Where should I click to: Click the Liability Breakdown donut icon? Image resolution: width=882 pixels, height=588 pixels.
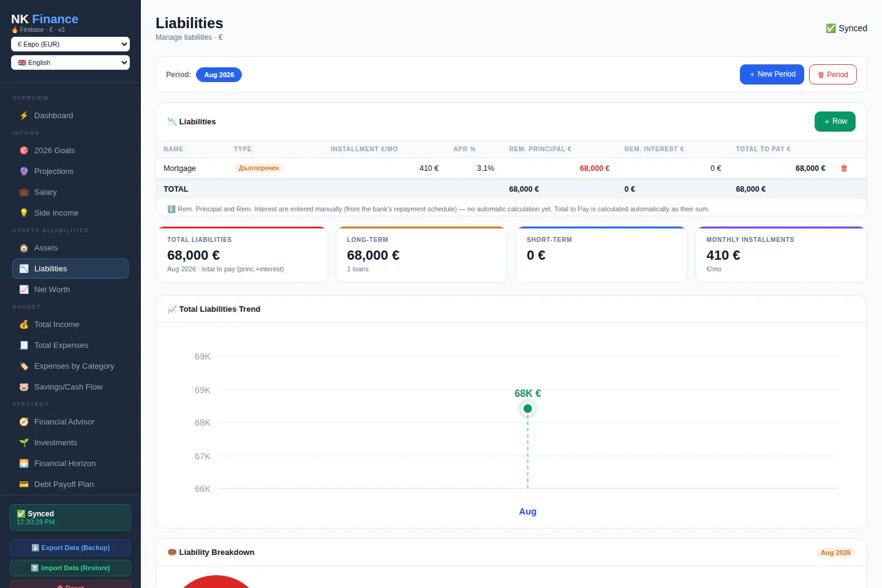tap(172, 552)
